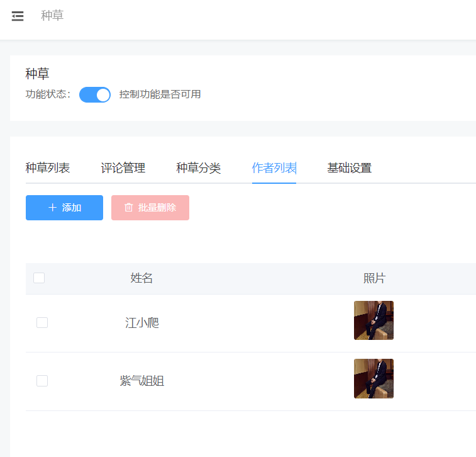Image resolution: width=476 pixels, height=457 pixels.
Task: Open the 基础设置 tab
Action: [350, 168]
